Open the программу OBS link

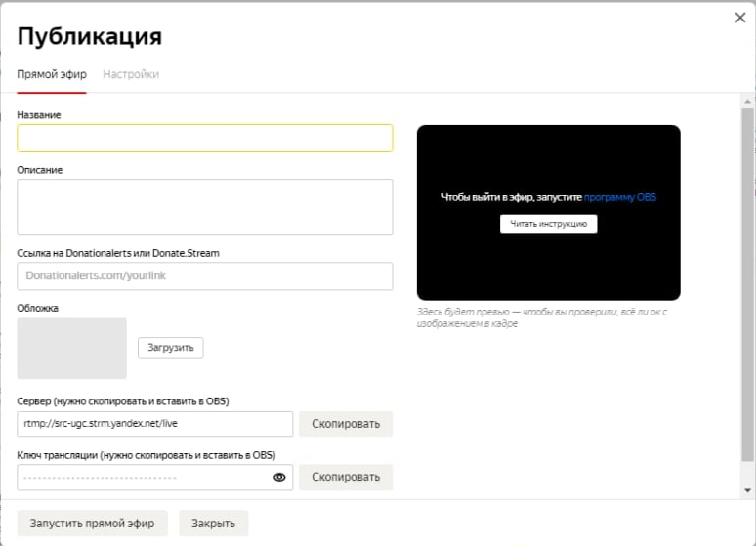(620, 197)
